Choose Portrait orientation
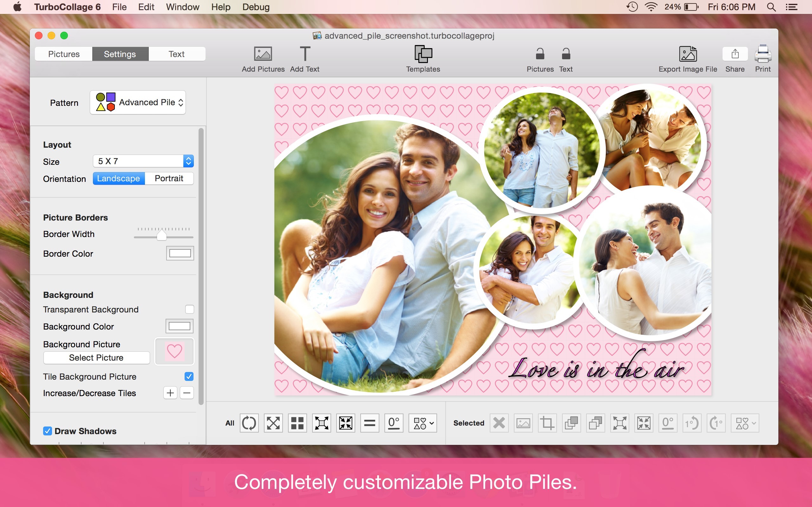 [169, 178]
